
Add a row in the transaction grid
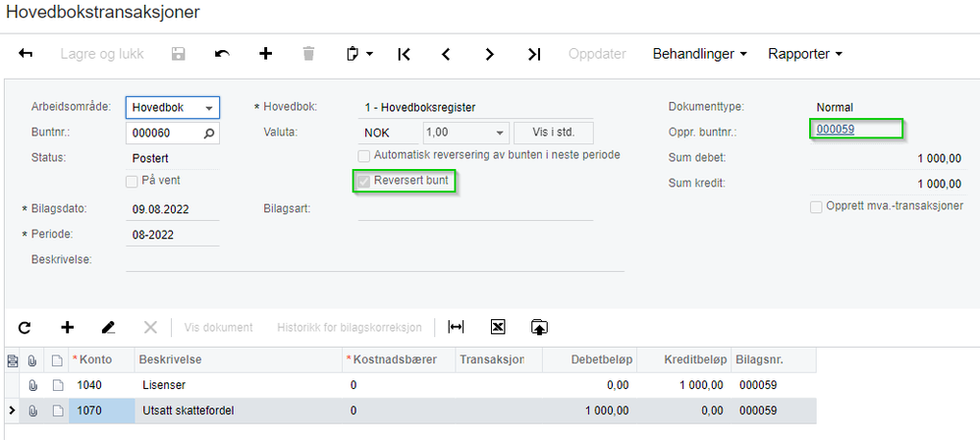[x=67, y=327]
